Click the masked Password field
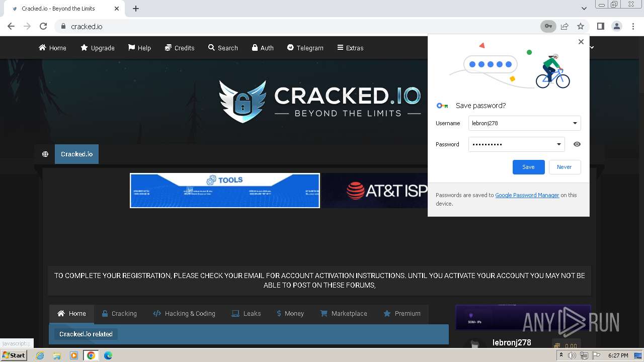This screenshot has height=362, width=644. click(x=516, y=144)
